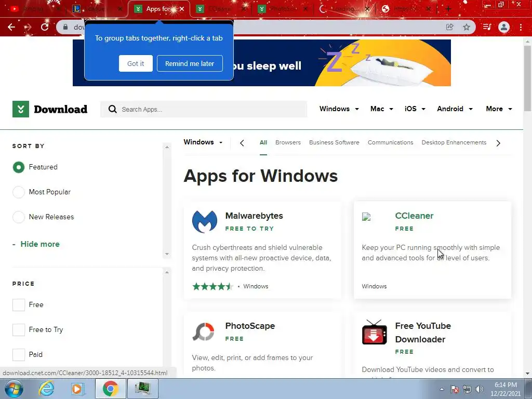Open the PhotoScape title link
532x399 pixels.
(250, 326)
